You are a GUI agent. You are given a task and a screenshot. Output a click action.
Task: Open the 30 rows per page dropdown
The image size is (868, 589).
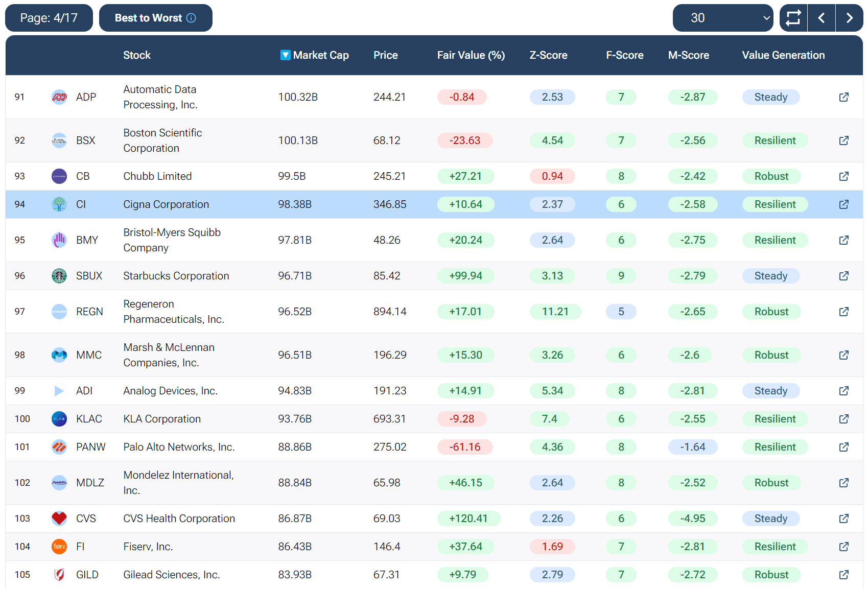[722, 18]
